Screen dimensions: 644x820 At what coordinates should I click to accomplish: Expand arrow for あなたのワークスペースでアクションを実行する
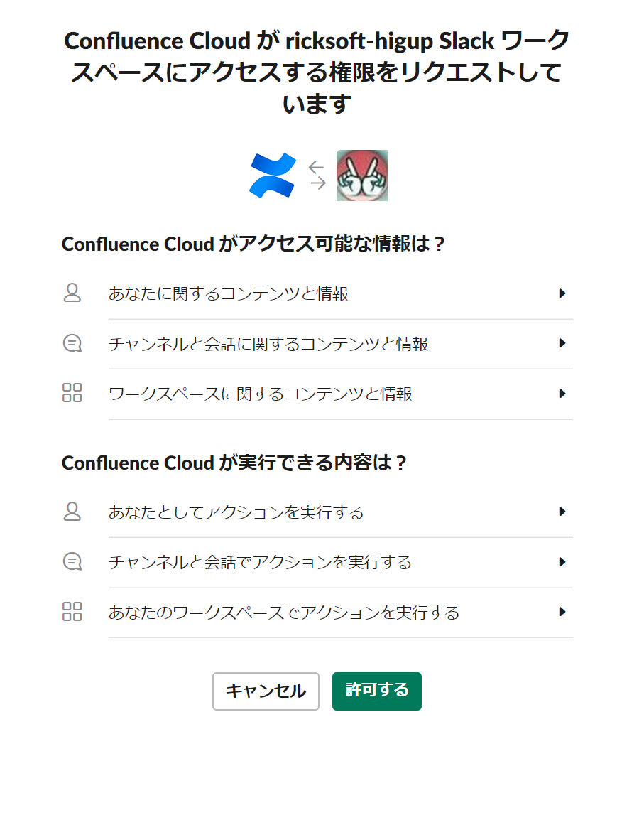(x=562, y=612)
